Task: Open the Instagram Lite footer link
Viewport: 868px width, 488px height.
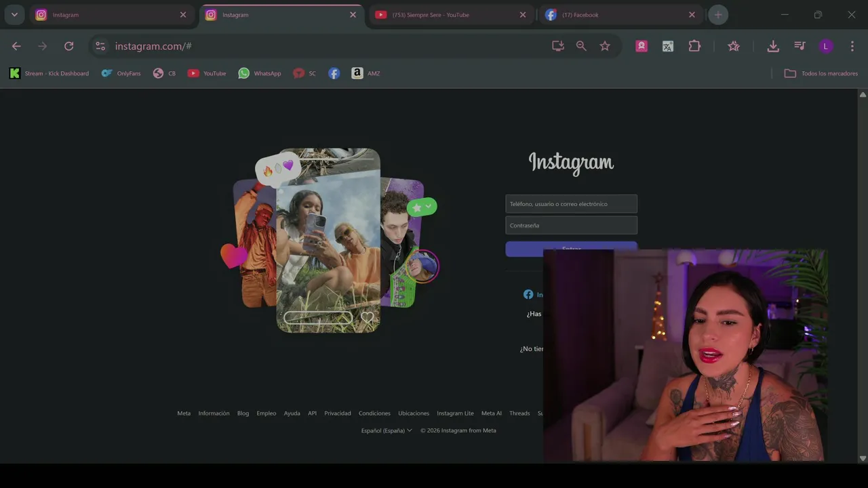Action: [455, 413]
